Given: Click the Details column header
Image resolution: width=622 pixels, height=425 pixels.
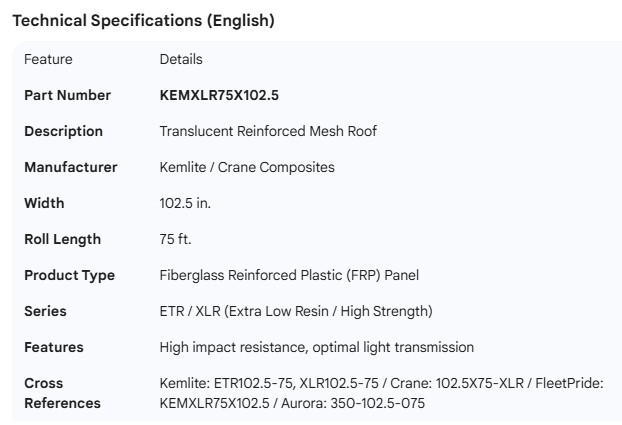Looking at the screenshot, I should 181,59.
